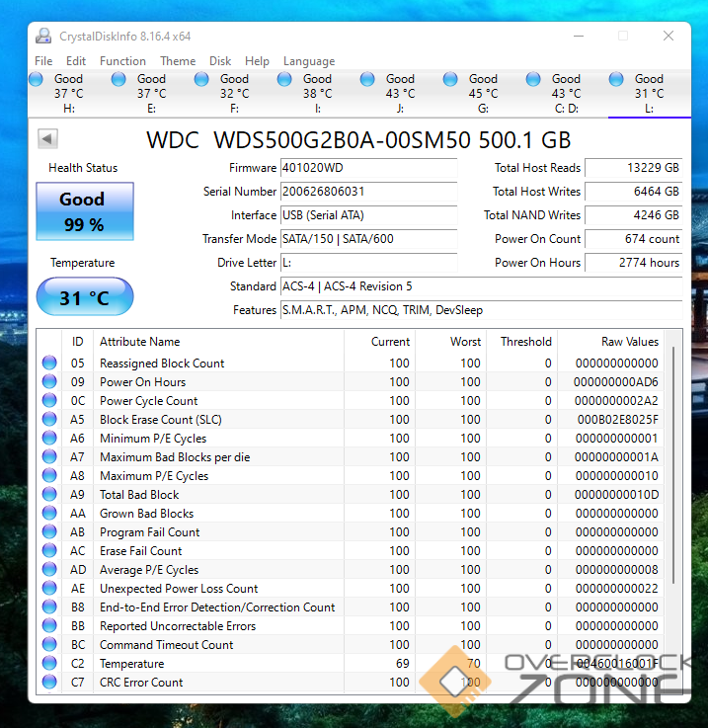Click the Serial Number field

click(368, 192)
